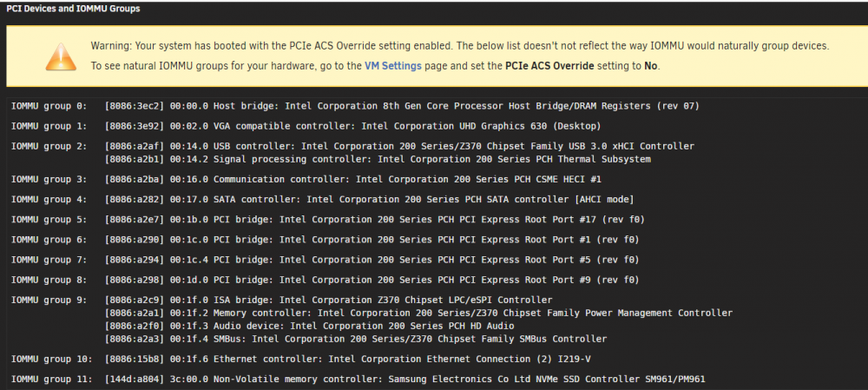Click the IOMMU group 8 label
868x390 pixels.
tap(49, 281)
